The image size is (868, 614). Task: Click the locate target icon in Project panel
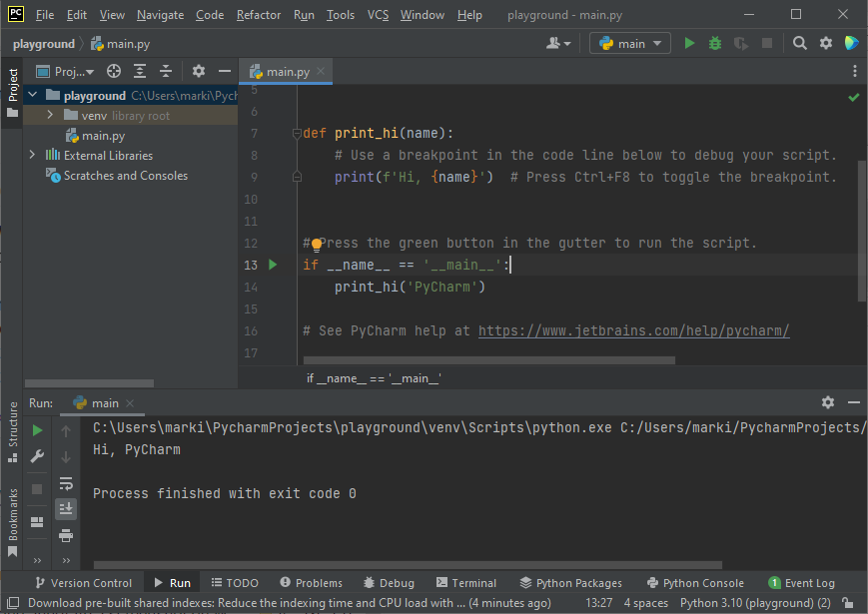pyautogui.click(x=114, y=71)
